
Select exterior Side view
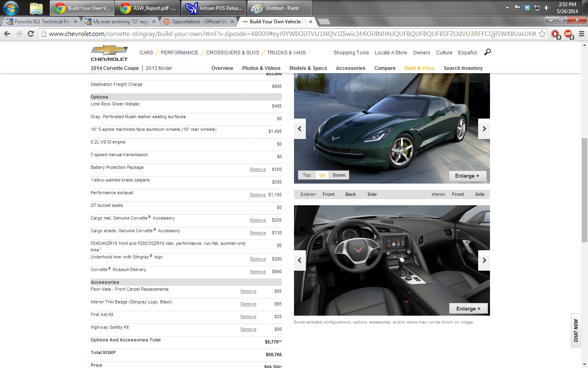(x=372, y=194)
